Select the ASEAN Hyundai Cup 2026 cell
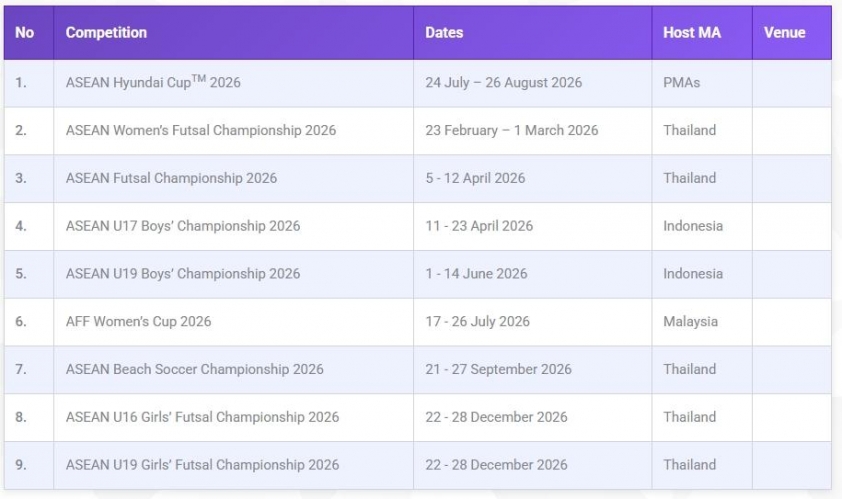Screen dimensions: 842x499 click(x=153, y=82)
